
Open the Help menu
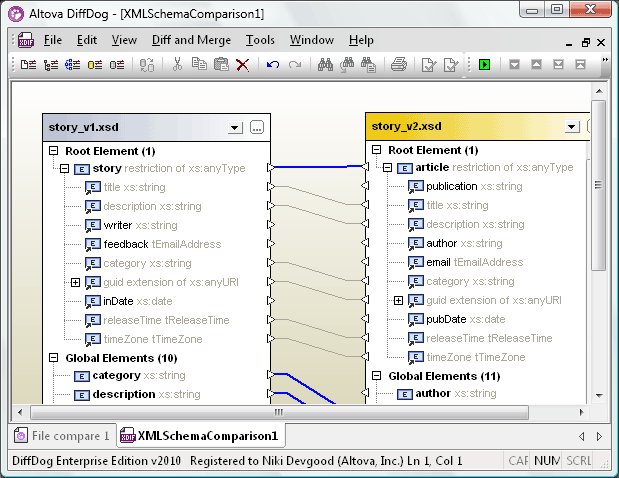click(x=361, y=40)
